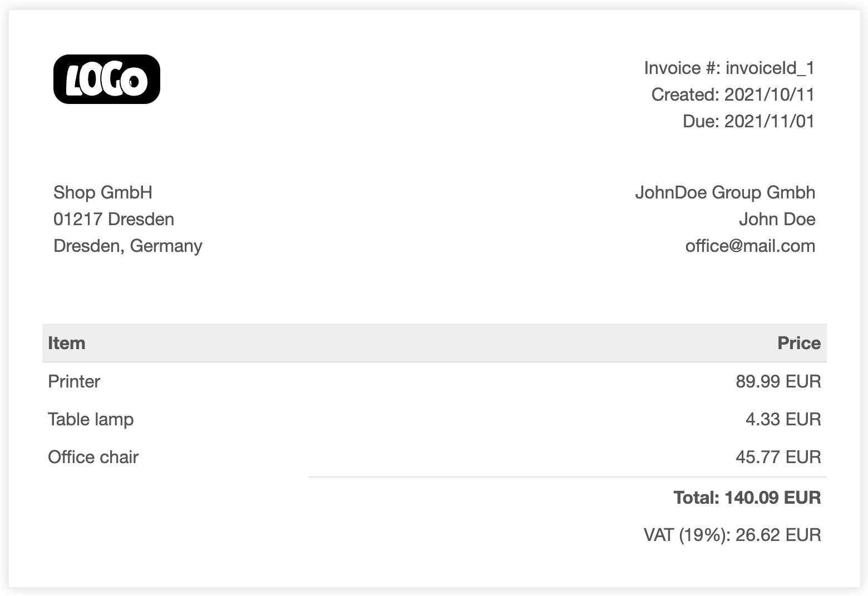Click the Due date 2021/11/01
This screenshot has width=868, height=596.
coord(769,121)
